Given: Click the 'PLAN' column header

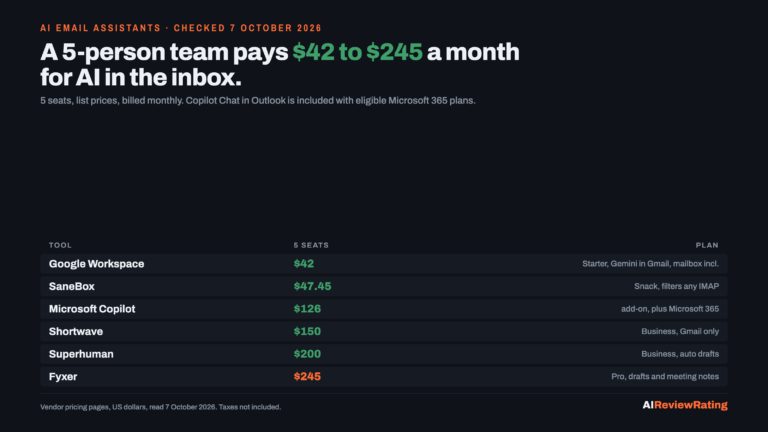Looking at the screenshot, I should click(707, 245).
